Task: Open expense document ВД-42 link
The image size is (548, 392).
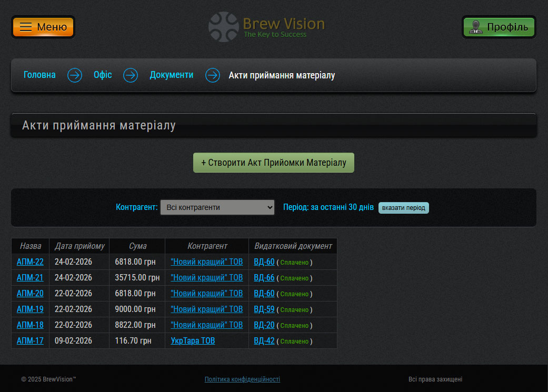Action: coord(264,341)
